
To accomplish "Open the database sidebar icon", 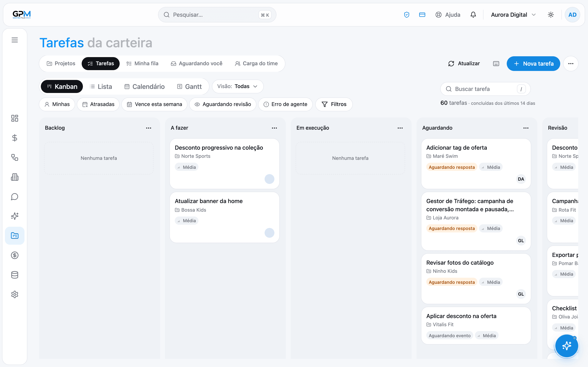I will tap(14, 275).
